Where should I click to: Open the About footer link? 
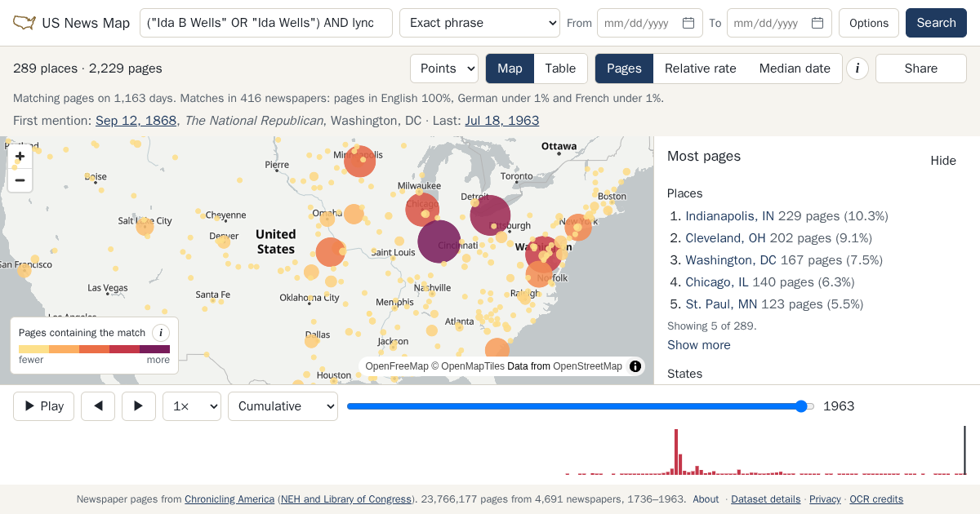click(706, 499)
